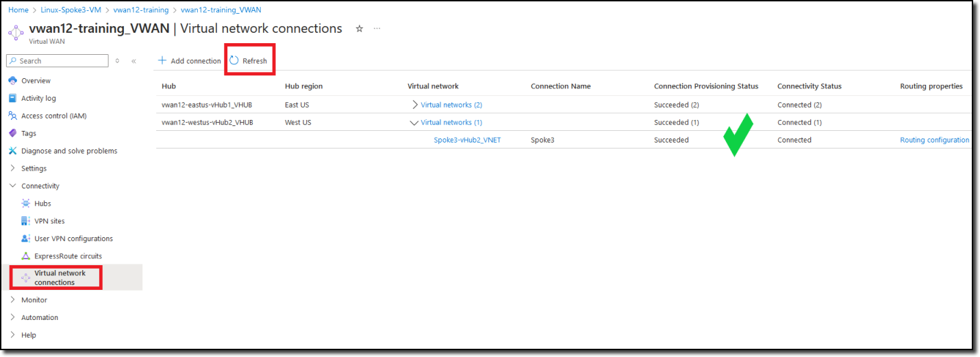Screen dimensions: 980x357
Task: Open the more options ellipsis in header
Action: (377, 29)
